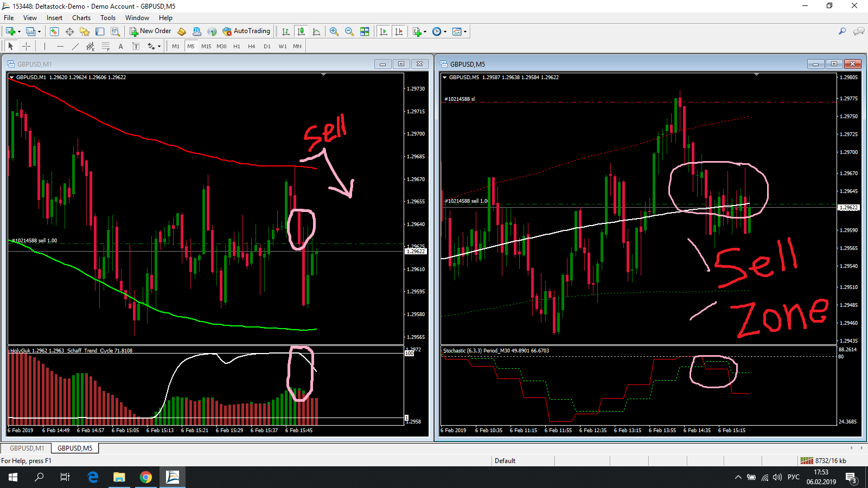
Task: Select the Fibonacci Retracement tool
Action: [106, 47]
